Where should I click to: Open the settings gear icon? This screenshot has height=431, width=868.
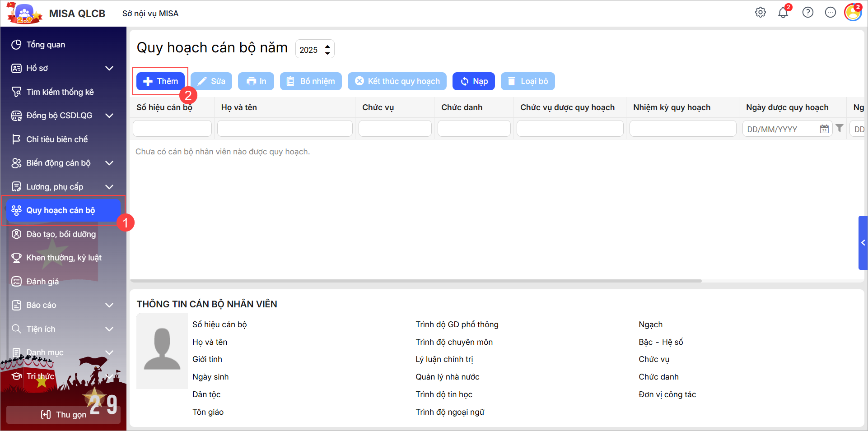(761, 13)
